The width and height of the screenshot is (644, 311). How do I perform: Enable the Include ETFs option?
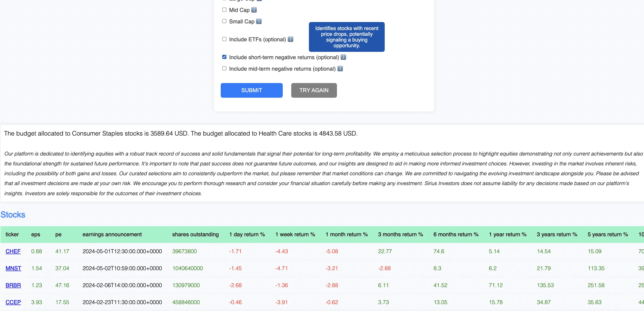(224, 39)
